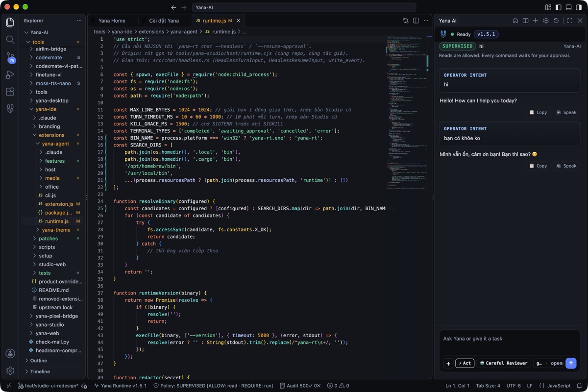The height and width of the screenshot is (392, 588).
Task: Open the compare changes icon in editor toolbar
Action: [x=406, y=21]
